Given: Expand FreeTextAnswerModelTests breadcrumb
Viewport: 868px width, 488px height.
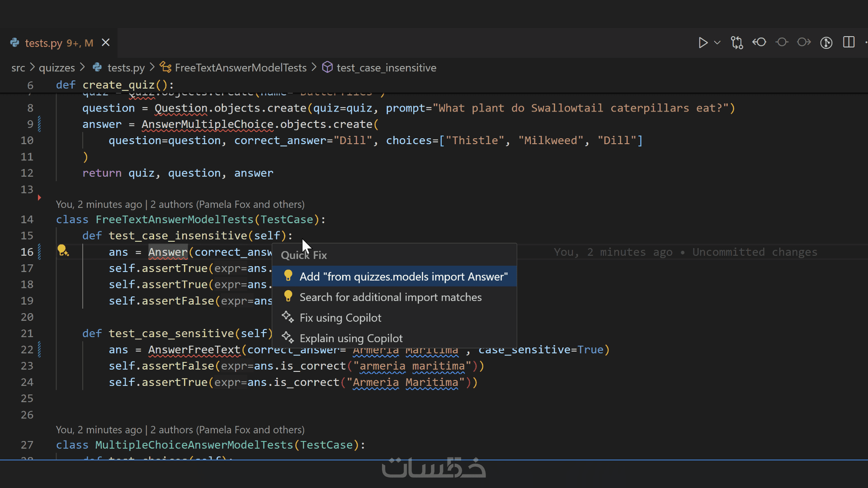Looking at the screenshot, I should pyautogui.click(x=240, y=68).
